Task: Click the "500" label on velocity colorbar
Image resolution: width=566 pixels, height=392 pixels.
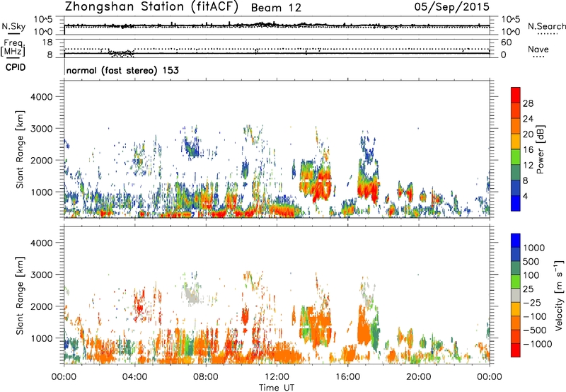Action: point(531,262)
